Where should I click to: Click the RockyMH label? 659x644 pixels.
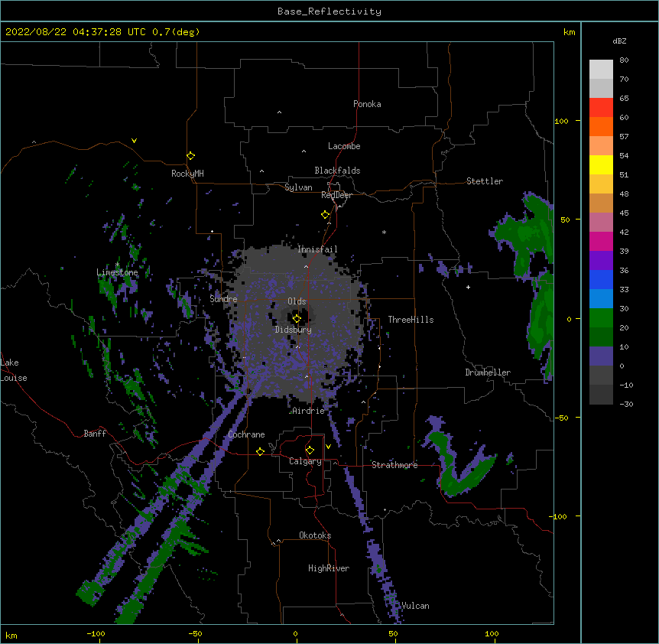[x=187, y=174]
